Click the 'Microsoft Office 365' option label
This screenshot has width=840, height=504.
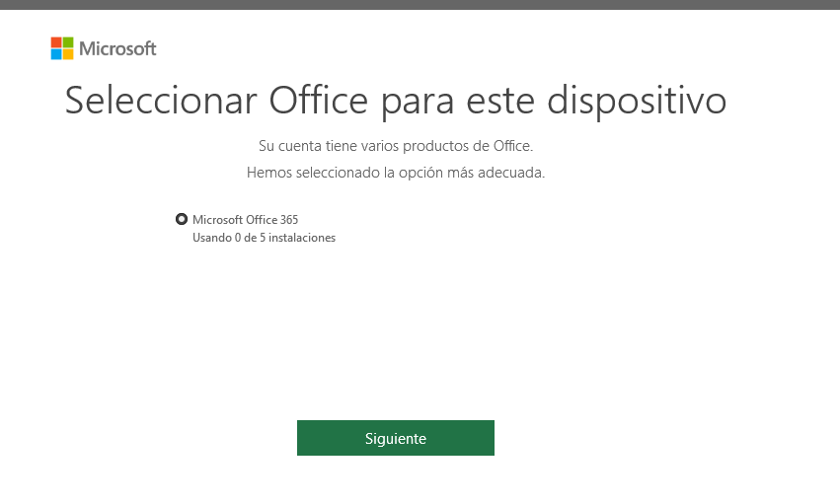pos(245,219)
